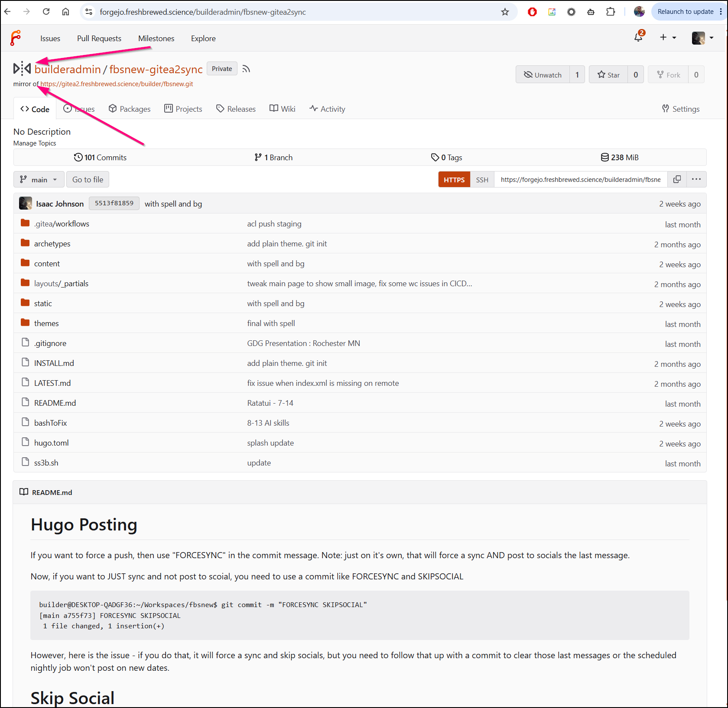Select the Code tab

(35, 109)
